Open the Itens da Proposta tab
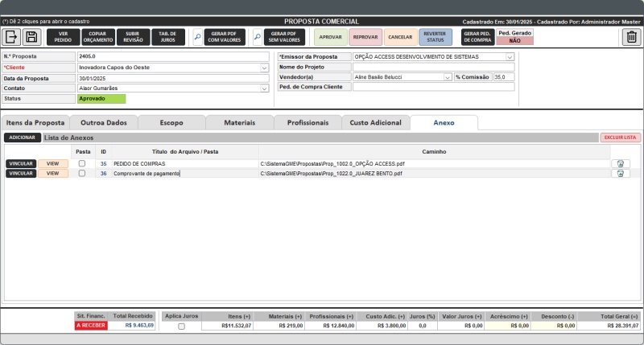Image resolution: width=644 pixels, height=345 pixels. (35, 123)
